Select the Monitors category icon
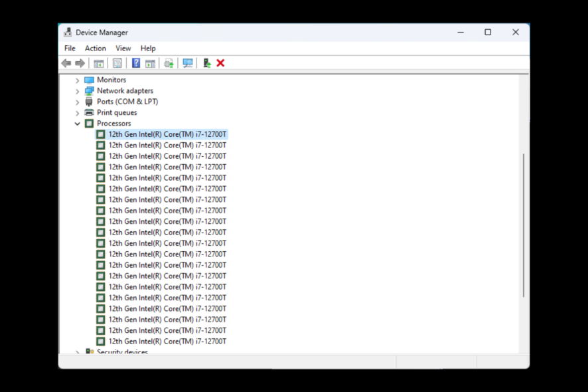 pyautogui.click(x=89, y=80)
